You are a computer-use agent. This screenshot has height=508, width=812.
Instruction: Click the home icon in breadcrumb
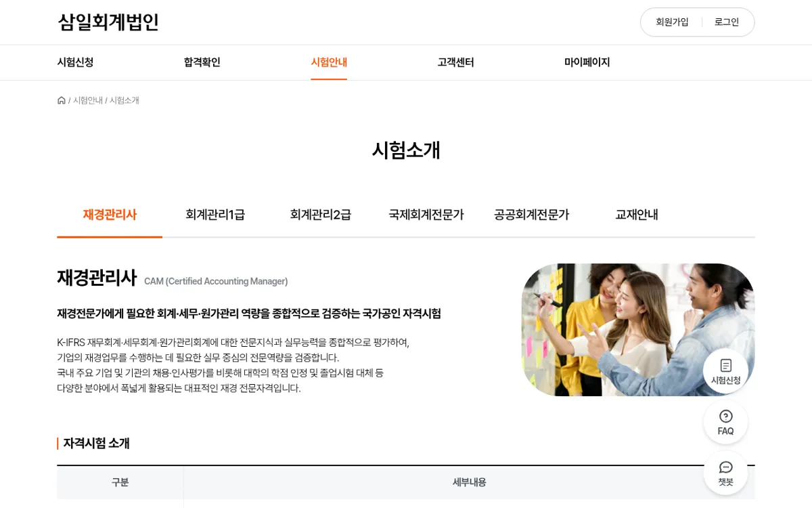pos(62,100)
